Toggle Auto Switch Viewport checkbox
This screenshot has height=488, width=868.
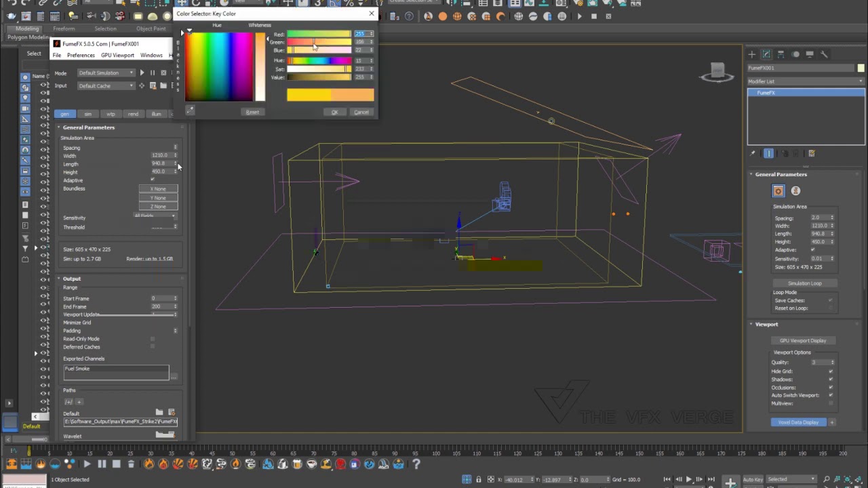pyautogui.click(x=831, y=395)
